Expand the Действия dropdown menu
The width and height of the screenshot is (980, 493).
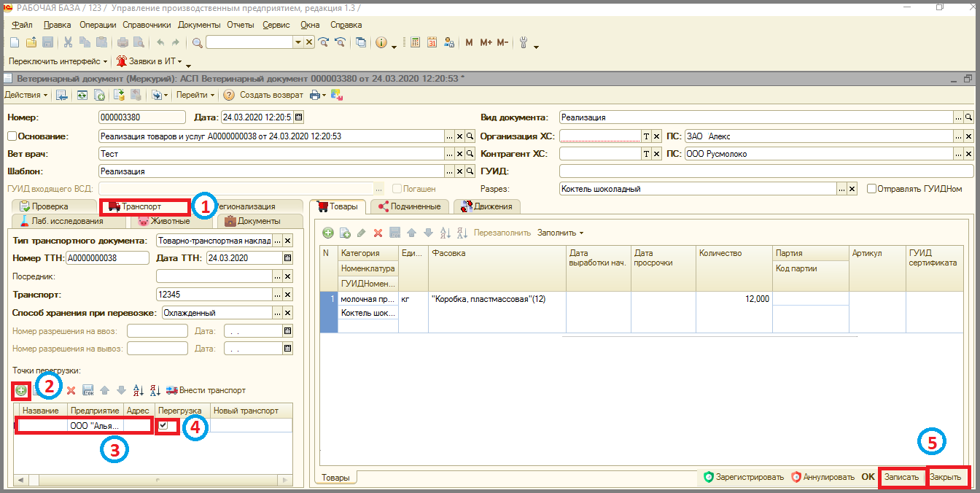[x=26, y=95]
